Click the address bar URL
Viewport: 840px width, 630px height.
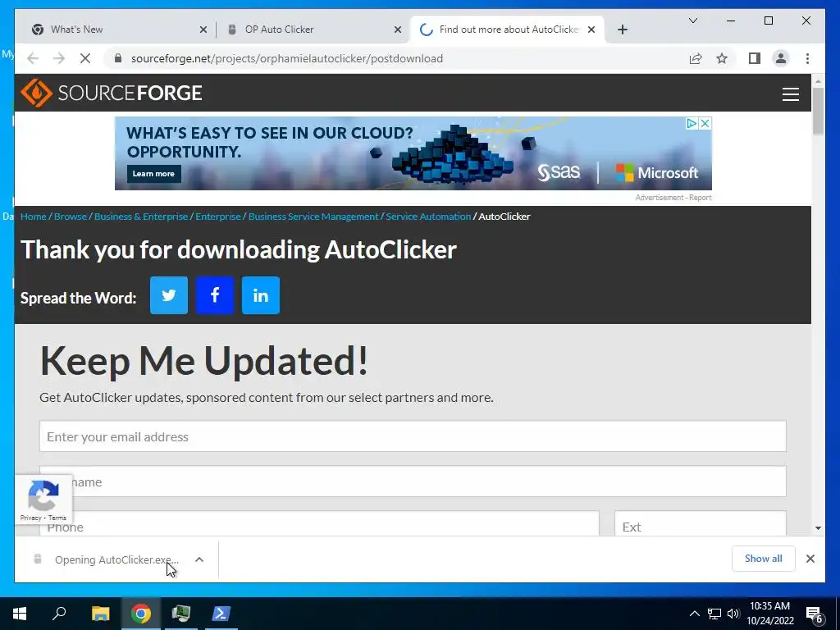(286, 58)
